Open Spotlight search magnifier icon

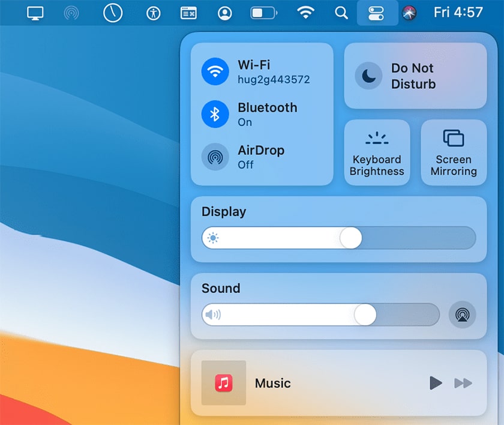(x=341, y=13)
